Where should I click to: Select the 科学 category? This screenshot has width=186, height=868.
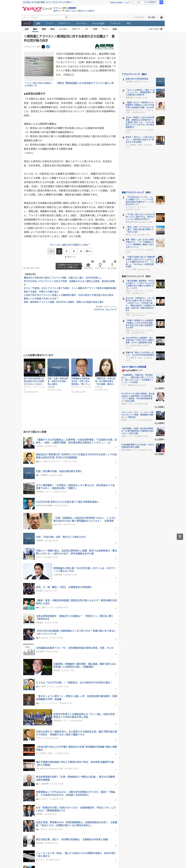tap(95, 29)
